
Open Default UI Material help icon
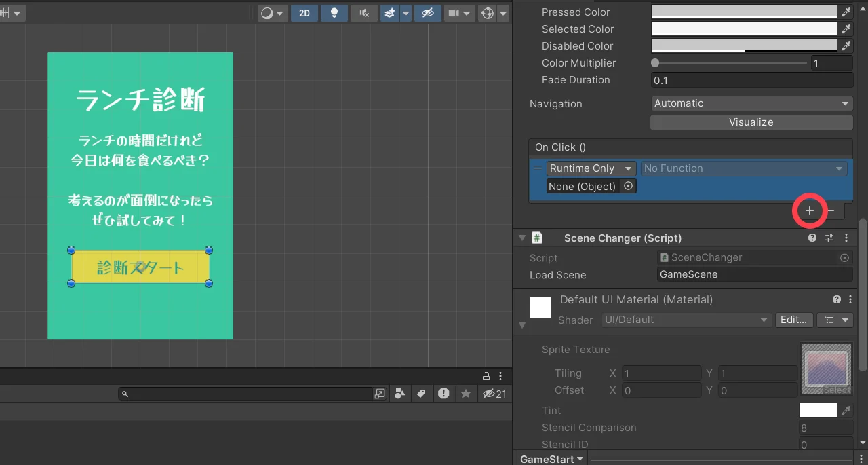(x=837, y=299)
